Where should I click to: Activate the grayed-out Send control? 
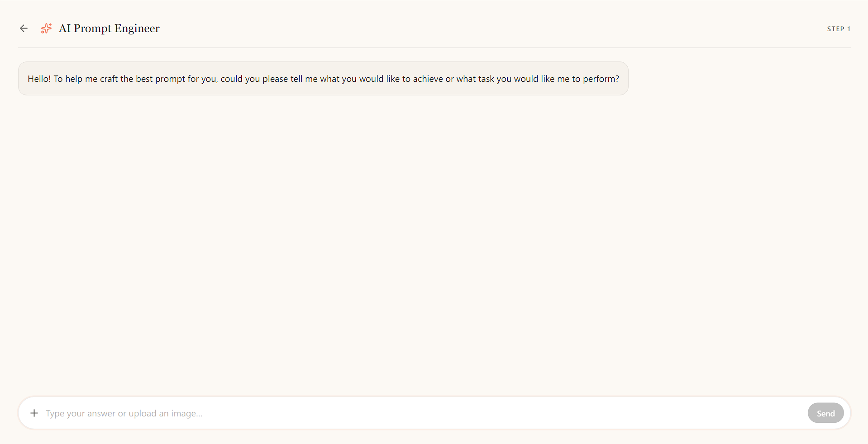click(825, 413)
